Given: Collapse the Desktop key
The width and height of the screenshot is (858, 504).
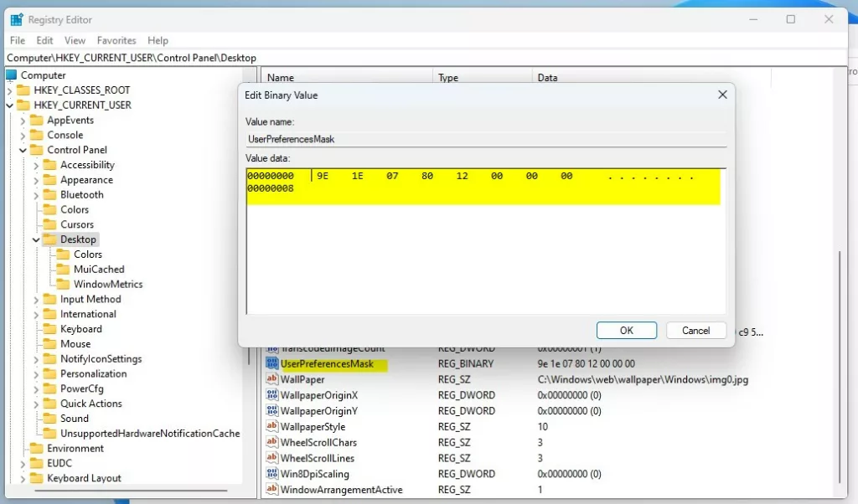Looking at the screenshot, I should point(36,239).
